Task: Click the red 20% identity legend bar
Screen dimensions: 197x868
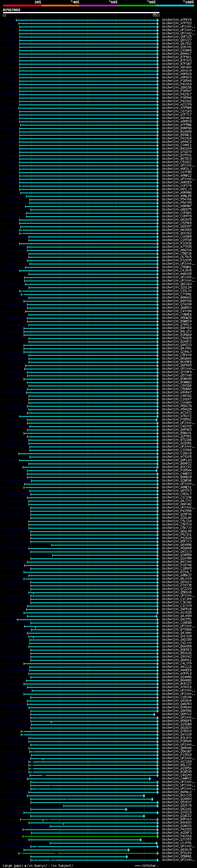Action: [x=22, y=6]
